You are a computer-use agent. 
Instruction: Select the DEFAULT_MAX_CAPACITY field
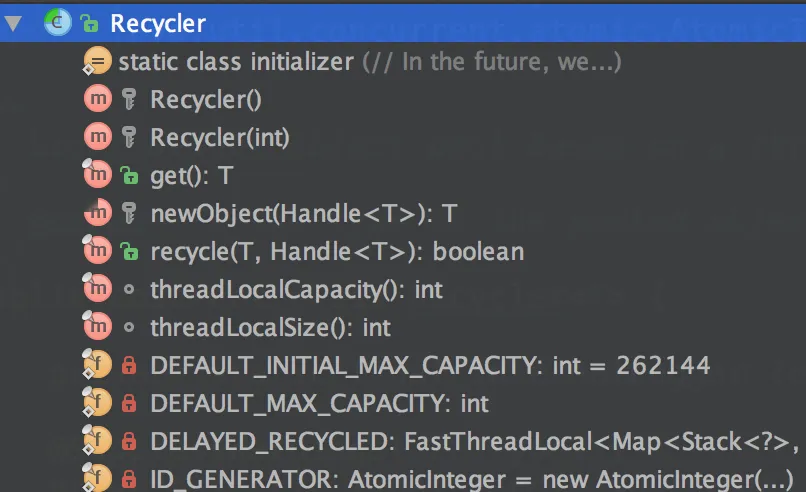click(319, 404)
